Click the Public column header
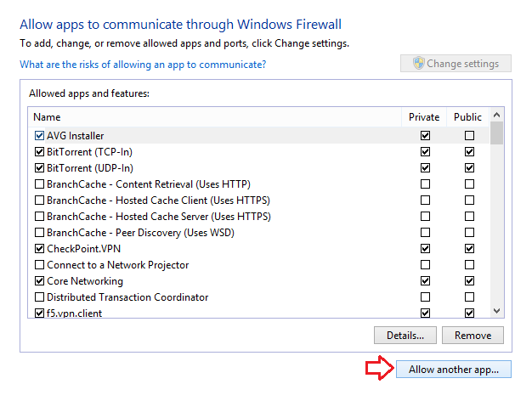 click(x=467, y=117)
